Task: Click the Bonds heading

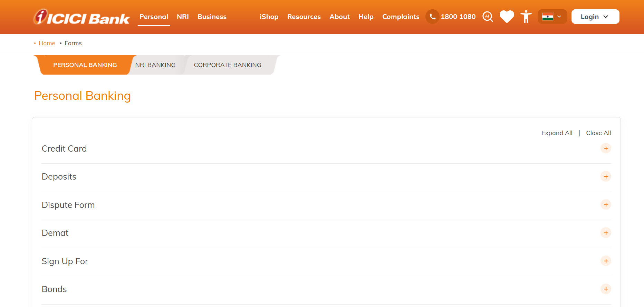Action: 54,289
